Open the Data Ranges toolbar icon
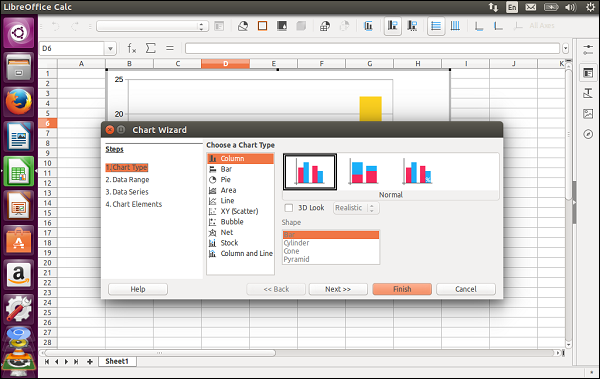 (x=324, y=26)
